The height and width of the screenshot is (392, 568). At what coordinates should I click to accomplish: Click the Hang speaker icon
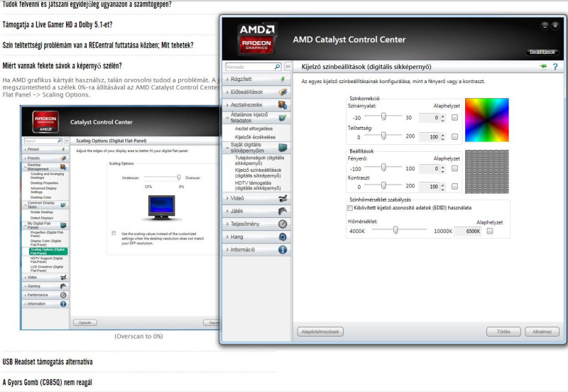pos(283,237)
